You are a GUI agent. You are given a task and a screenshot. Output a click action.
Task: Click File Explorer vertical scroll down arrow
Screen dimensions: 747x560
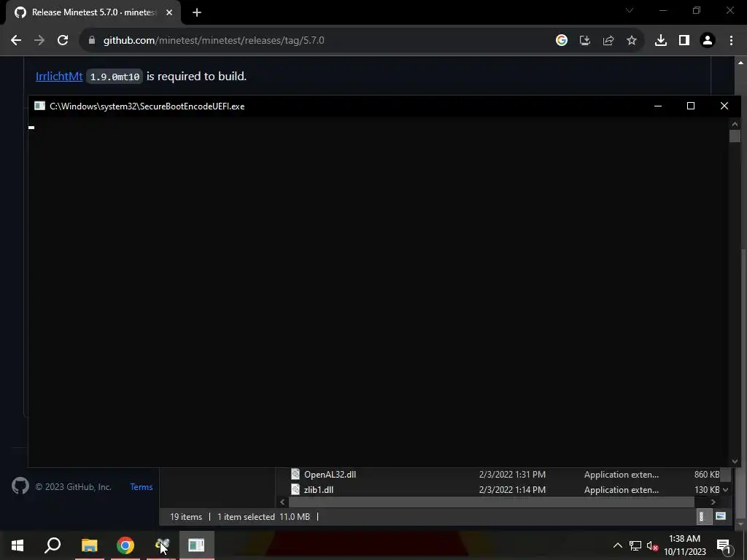click(x=726, y=489)
